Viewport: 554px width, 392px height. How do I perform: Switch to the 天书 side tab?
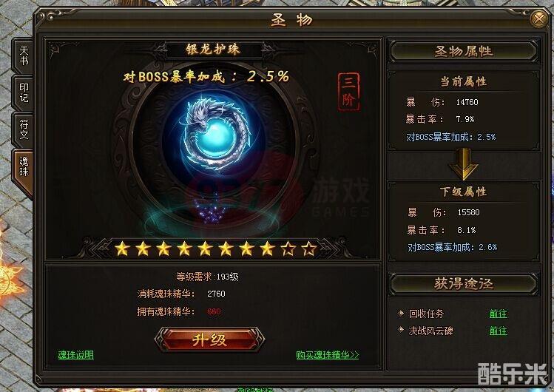point(24,55)
